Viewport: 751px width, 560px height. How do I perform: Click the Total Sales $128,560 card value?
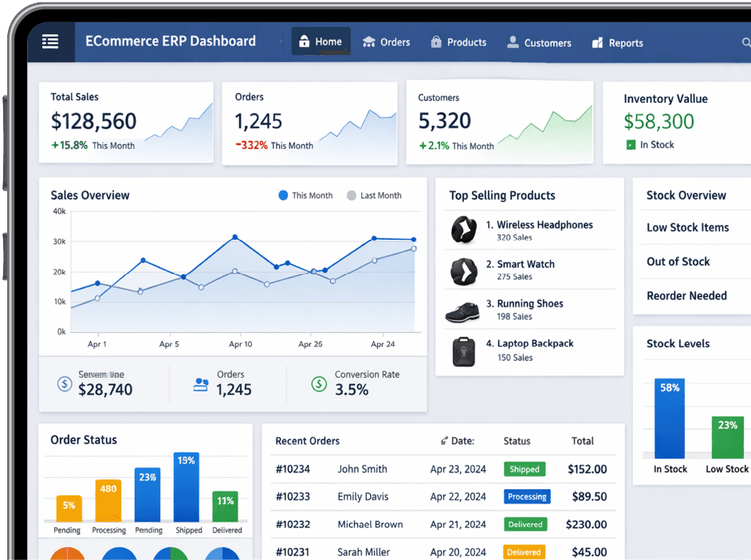tap(94, 121)
